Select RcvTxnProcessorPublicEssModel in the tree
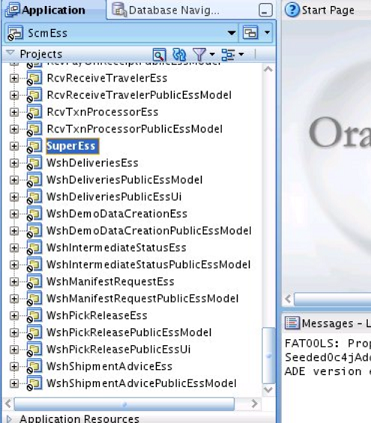 click(135, 129)
